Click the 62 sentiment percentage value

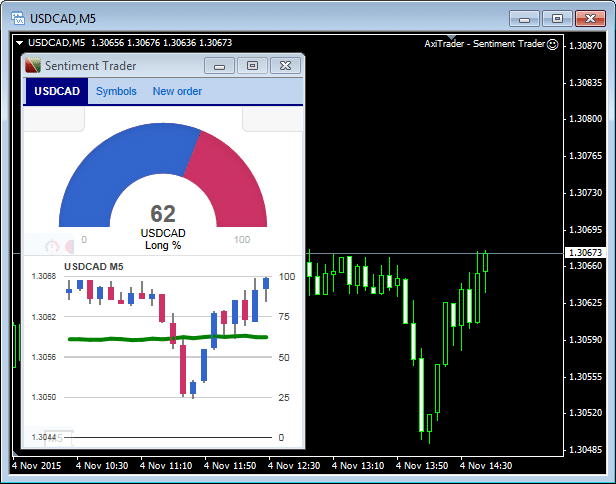pos(163,214)
